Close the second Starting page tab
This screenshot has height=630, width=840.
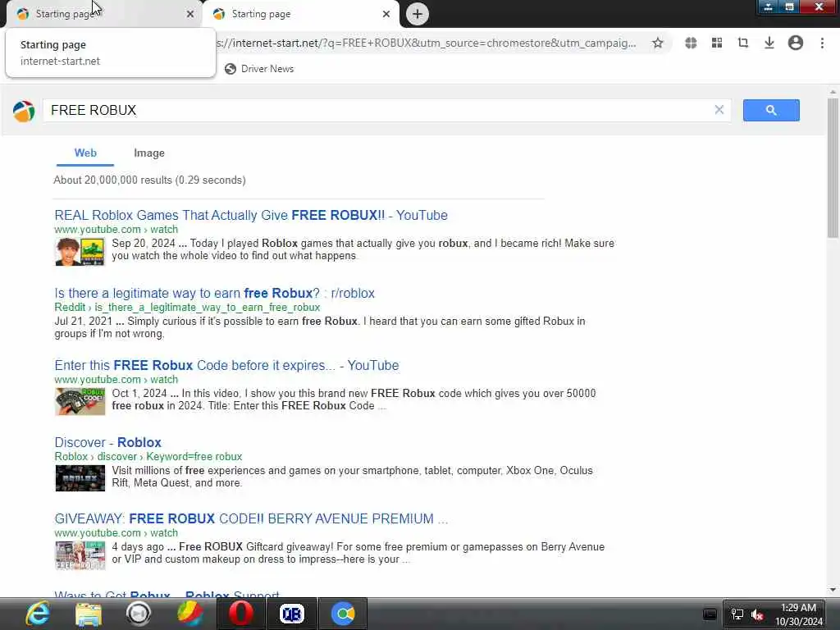tap(386, 14)
